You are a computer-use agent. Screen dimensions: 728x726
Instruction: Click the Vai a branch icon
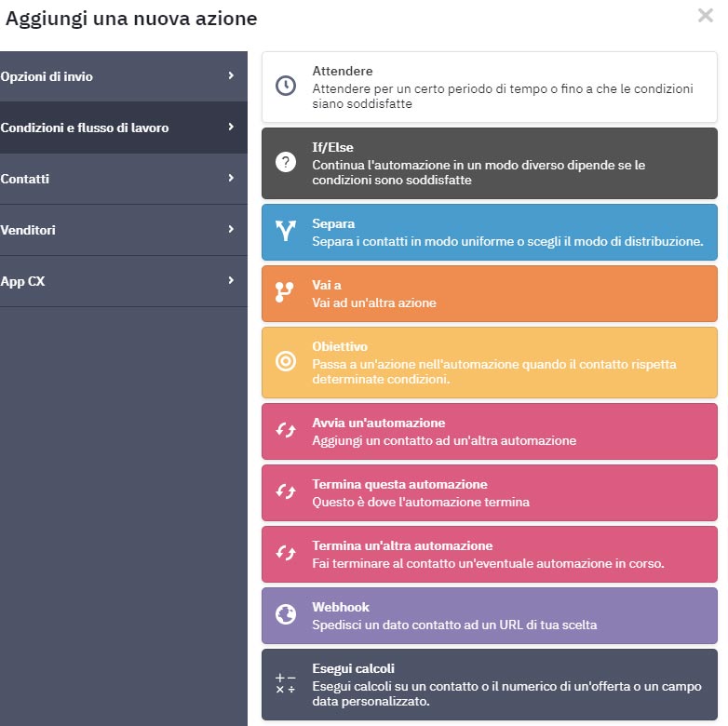(284, 292)
